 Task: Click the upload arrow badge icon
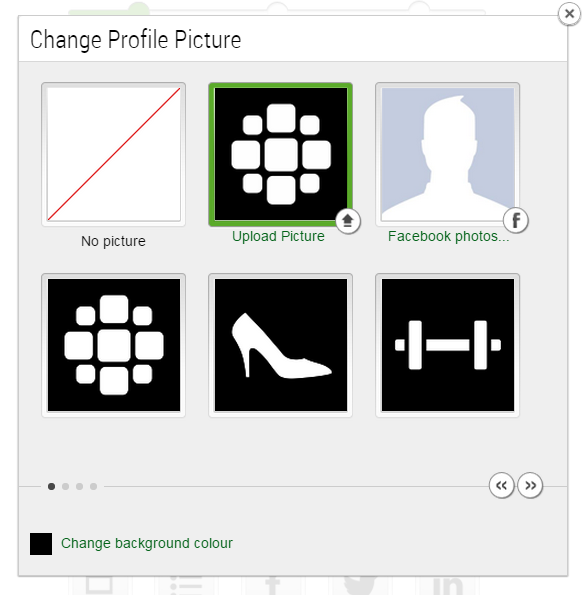(x=348, y=221)
